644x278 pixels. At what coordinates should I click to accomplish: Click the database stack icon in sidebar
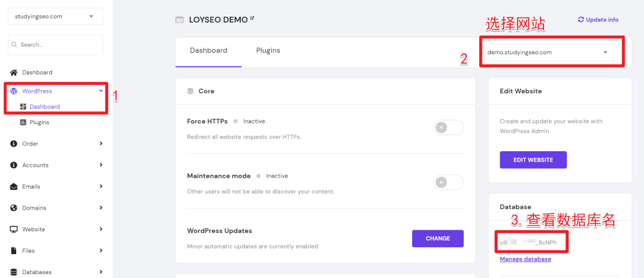click(x=14, y=272)
